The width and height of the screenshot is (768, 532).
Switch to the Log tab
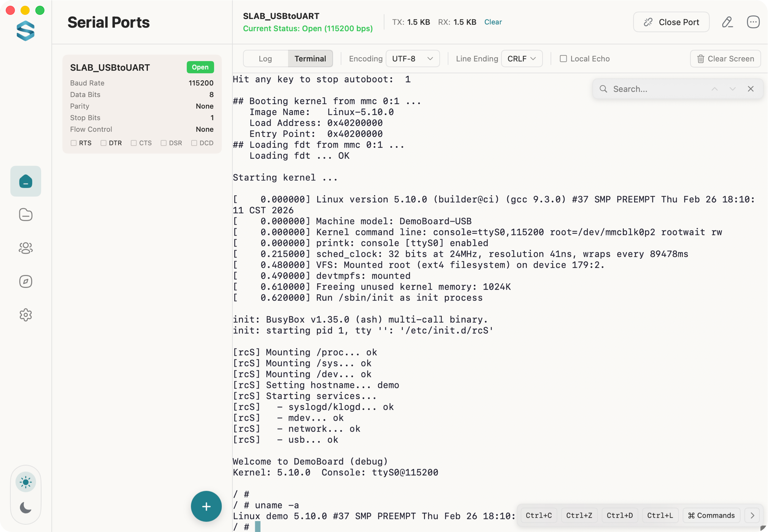point(265,59)
